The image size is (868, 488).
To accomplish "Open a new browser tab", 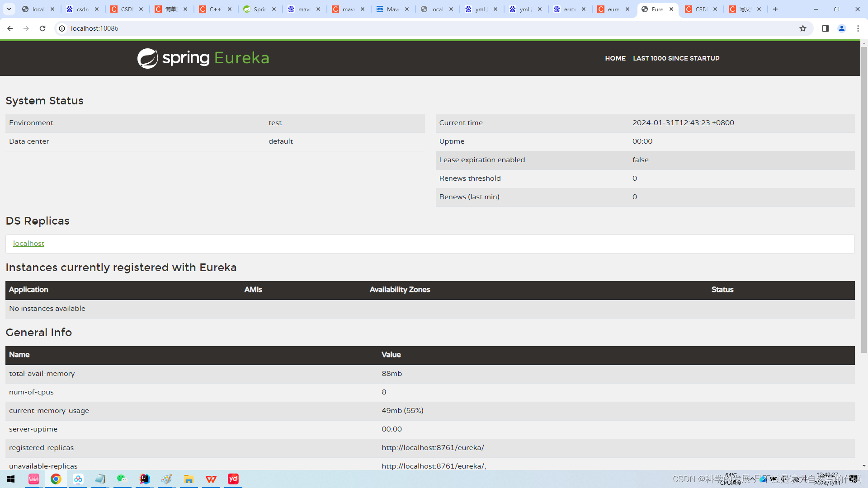I will (775, 9).
